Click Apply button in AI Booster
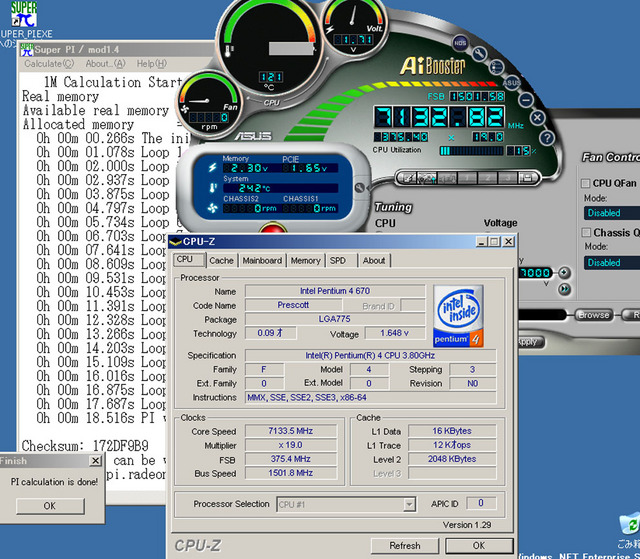The width and height of the screenshot is (640, 559). (530, 342)
